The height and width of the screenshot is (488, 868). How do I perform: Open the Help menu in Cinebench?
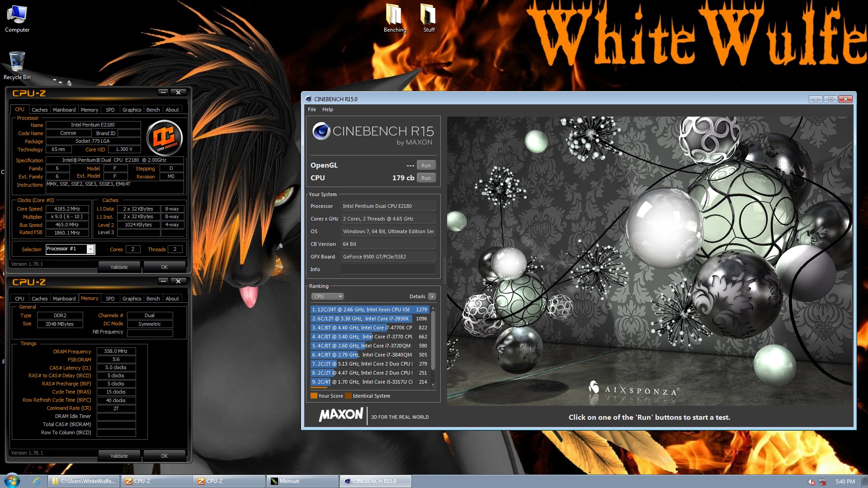(328, 109)
